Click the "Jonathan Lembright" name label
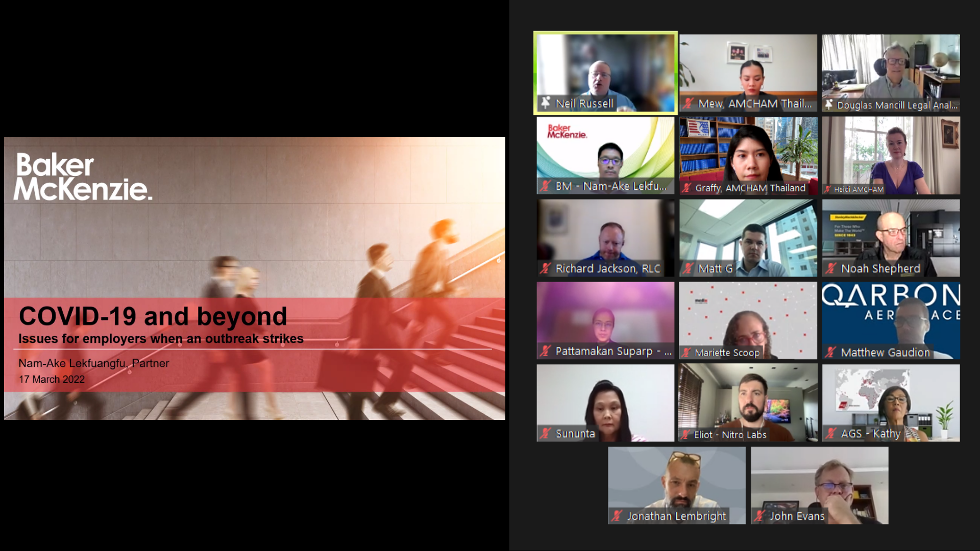Screen dimensions: 980x551 676,516
